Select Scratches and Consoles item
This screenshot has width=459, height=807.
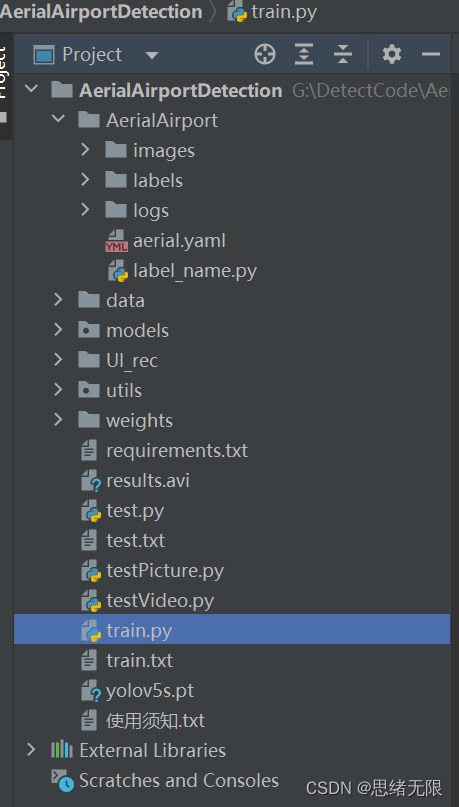[179, 780]
